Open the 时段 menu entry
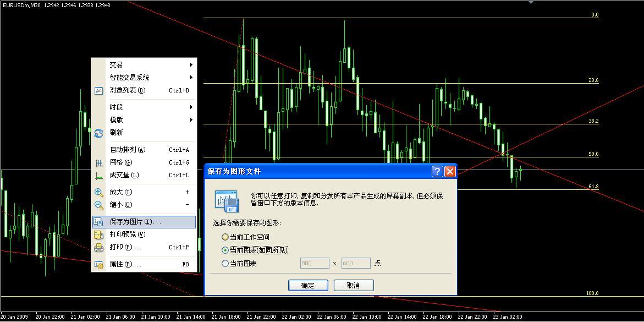Screen dimensions: 644x322 click(x=144, y=107)
